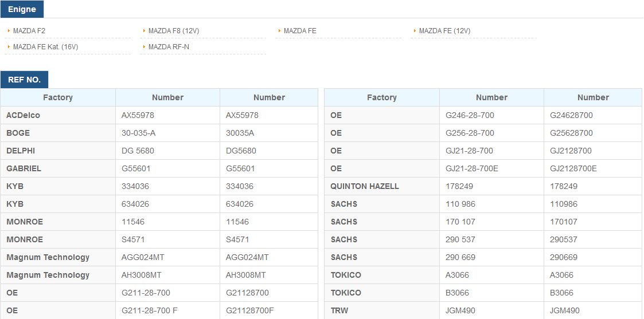Screen dimensions: 644x319
Task: Click the left table Factory header
Action: (58, 97)
